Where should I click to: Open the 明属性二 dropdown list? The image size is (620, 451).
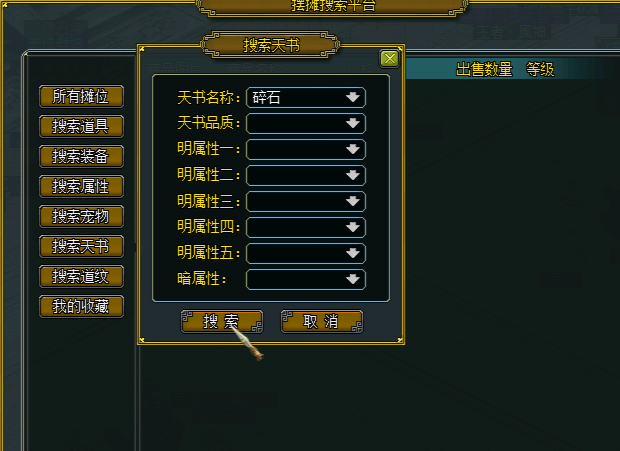[x=306, y=175]
